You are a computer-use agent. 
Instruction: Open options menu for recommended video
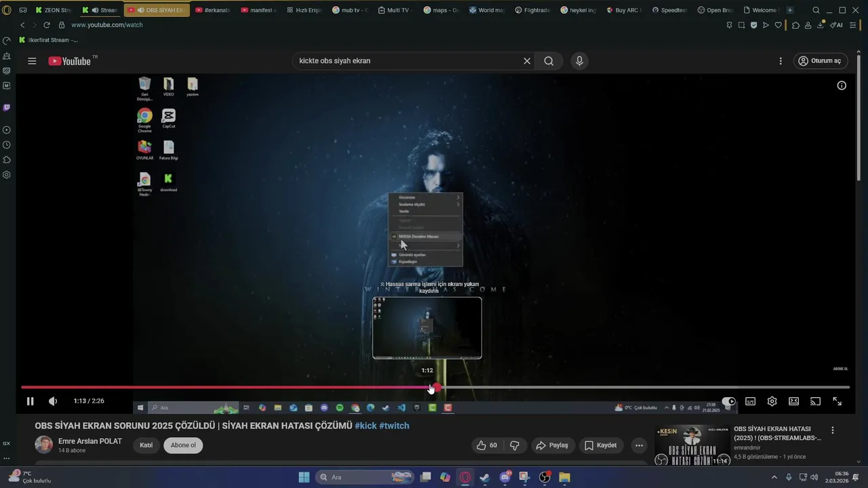tap(833, 430)
